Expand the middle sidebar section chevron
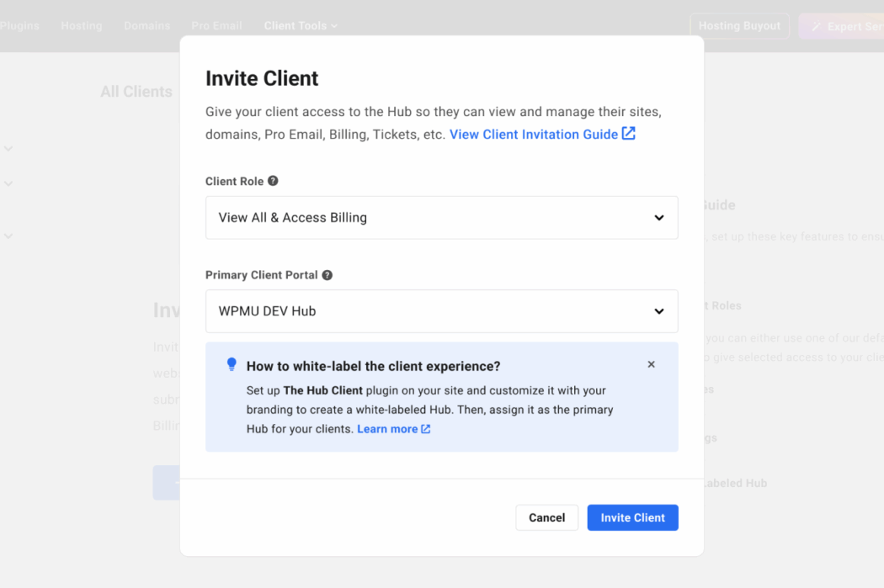 (8, 183)
